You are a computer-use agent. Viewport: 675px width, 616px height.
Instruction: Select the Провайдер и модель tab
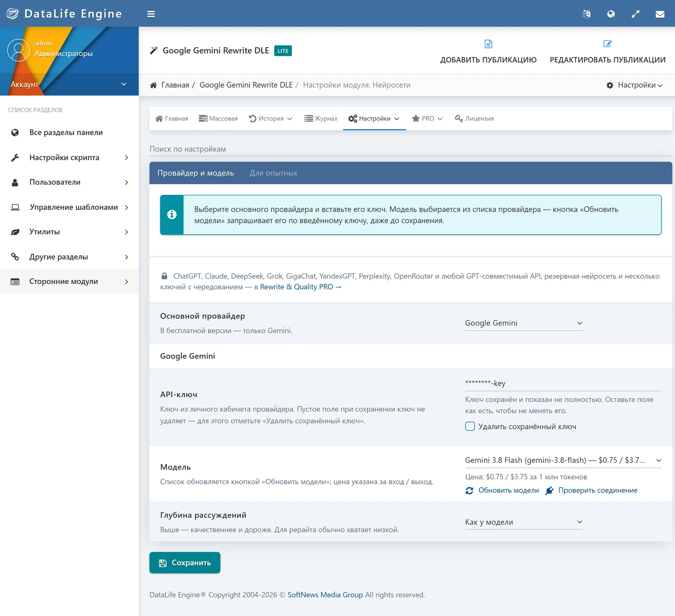196,173
